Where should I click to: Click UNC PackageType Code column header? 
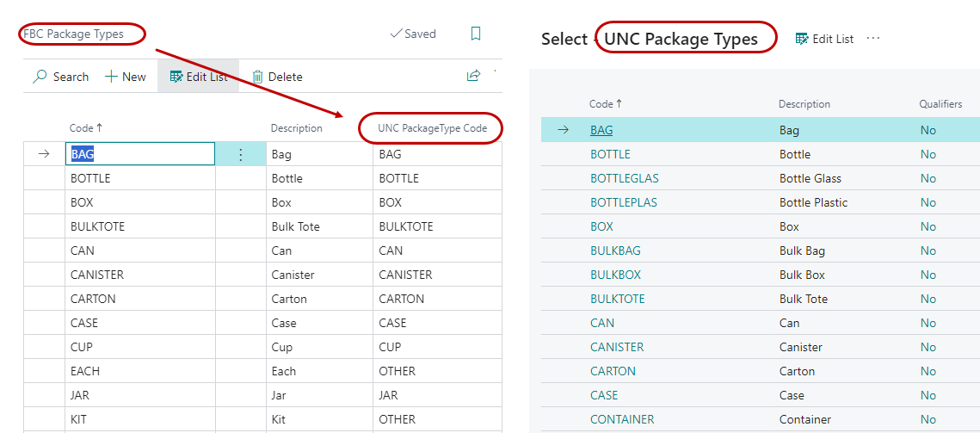432,128
